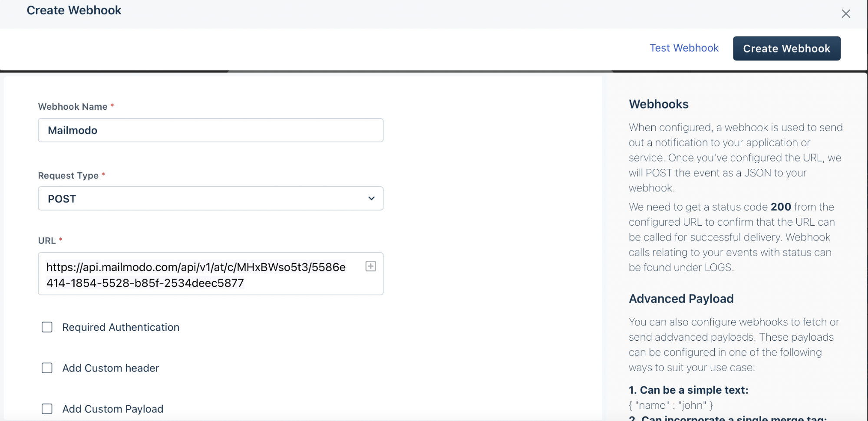Check the Add Custom Payload box
The width and height of the screenshot is (868, 421).
pyautogui.click(x=47, y=409)
